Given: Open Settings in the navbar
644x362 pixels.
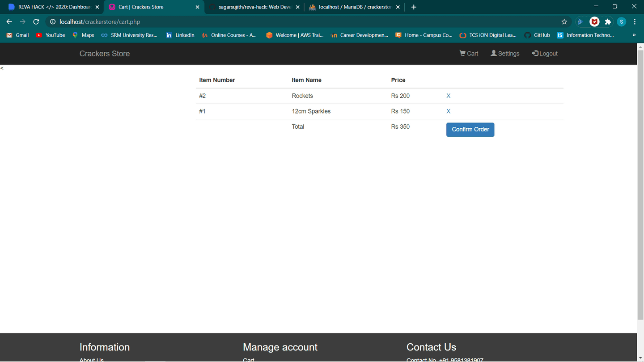Looking at the screenshot, I should click(505, 54).
